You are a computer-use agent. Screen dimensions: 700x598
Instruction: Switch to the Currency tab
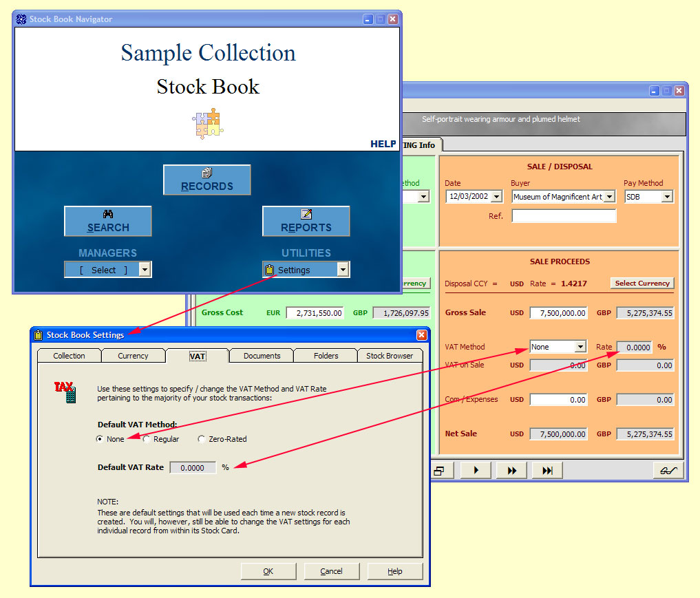tap(133, 356)
